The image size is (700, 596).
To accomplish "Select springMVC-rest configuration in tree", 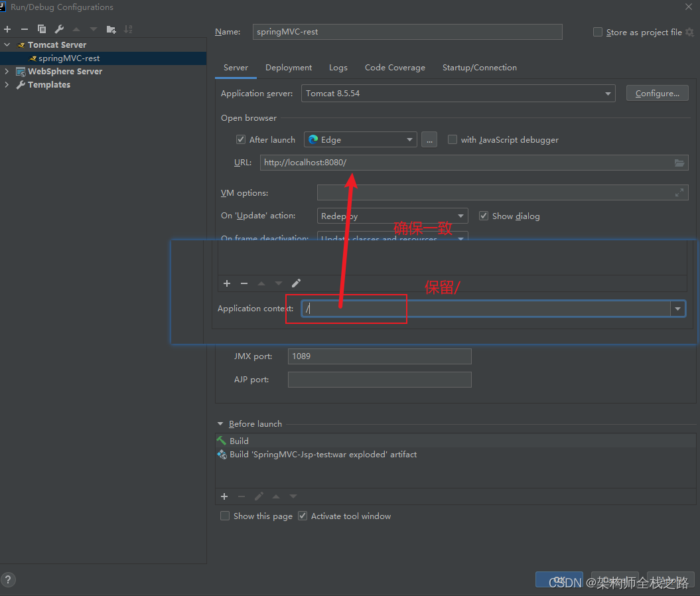I will [x=69, y=58].
